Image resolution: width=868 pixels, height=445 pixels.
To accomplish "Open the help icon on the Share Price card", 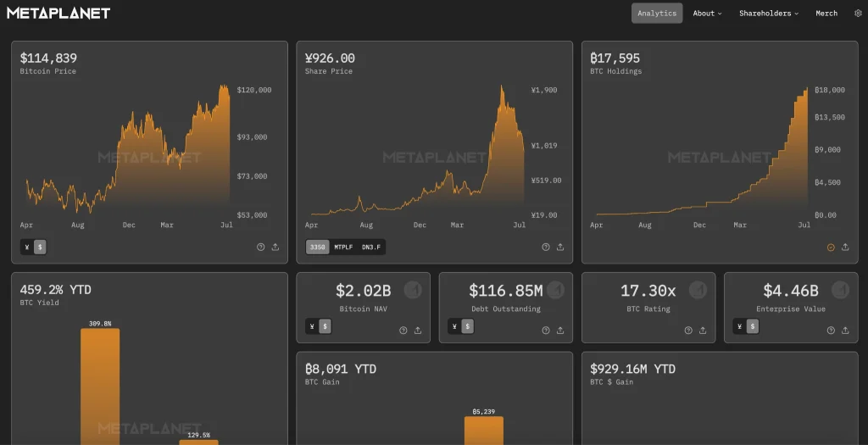I will point(546,248).
